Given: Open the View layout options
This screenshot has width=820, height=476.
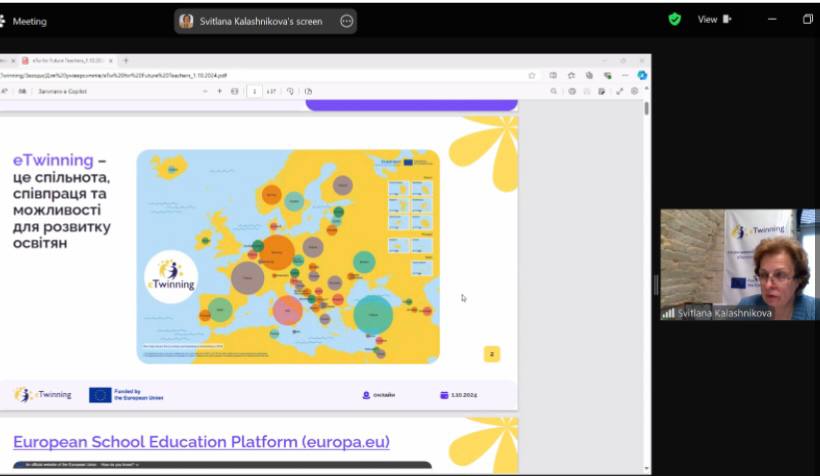Looking at the screenshot, I should (714, 19).
